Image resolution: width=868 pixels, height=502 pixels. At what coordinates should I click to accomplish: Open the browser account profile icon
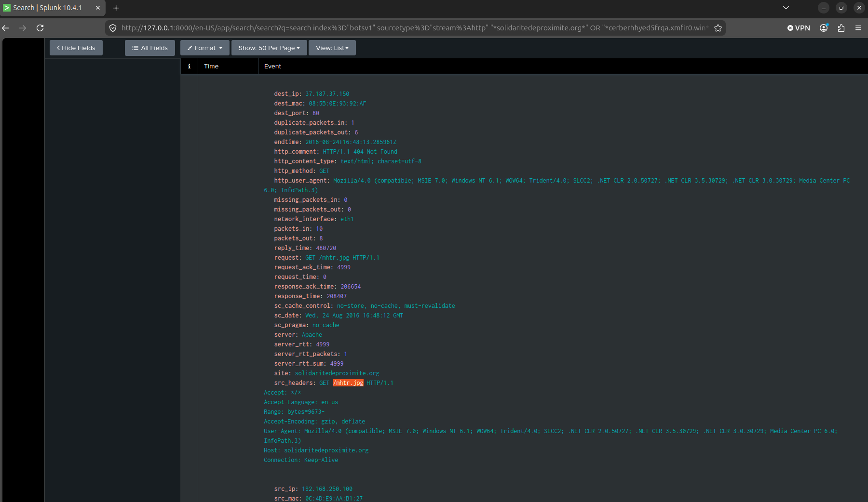[824, 28]
